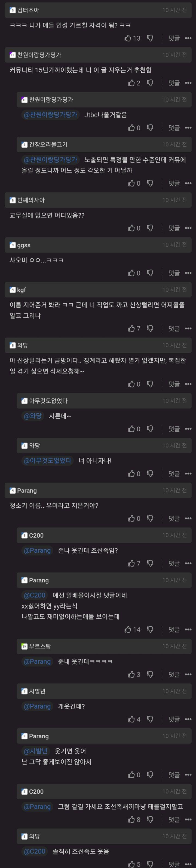The height and width of the screenshot is (868, 196).
Task: Click the level badge beside 부르스탑
Action: 24,646
